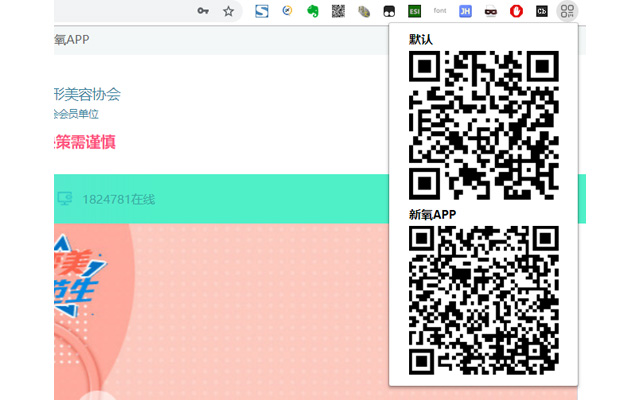Click the saved password key icon

pyautogui.click(x=203, y=11)
